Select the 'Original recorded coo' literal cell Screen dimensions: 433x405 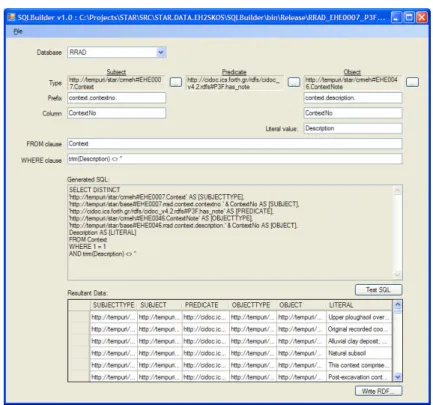point(359,329)
